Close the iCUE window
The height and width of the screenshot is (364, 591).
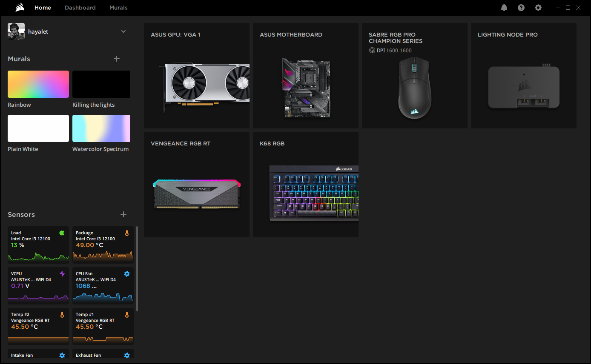pos(578,8)
